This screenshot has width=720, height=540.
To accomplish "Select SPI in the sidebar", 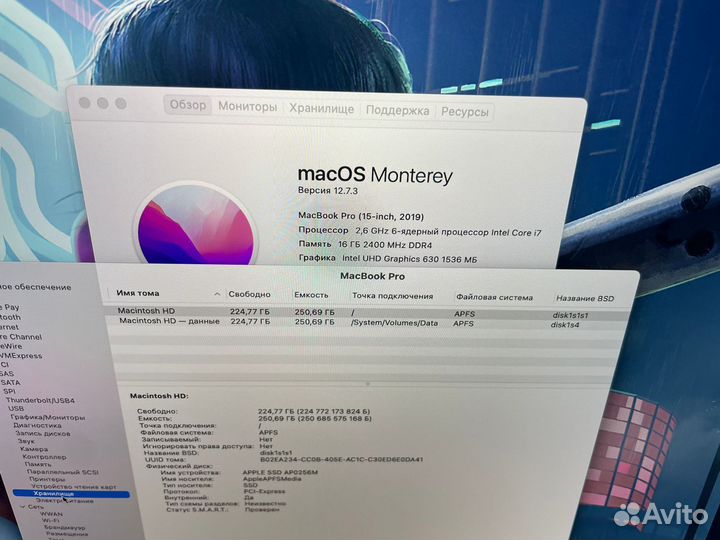I will point(9,391).
